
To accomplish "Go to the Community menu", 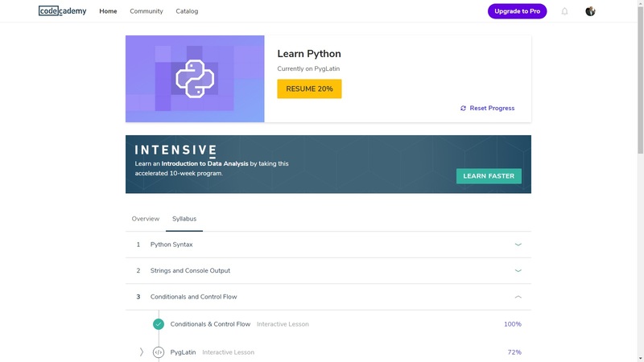I will point(147,11).
